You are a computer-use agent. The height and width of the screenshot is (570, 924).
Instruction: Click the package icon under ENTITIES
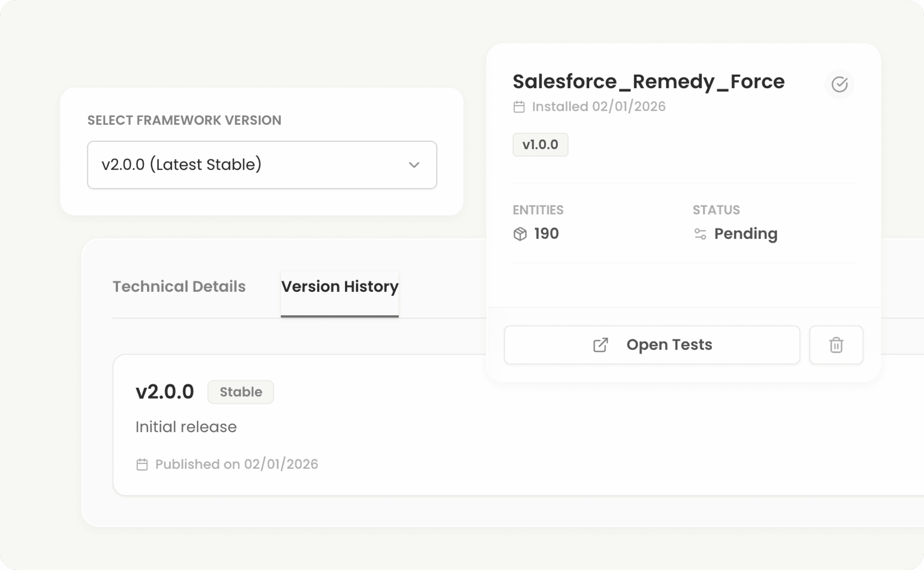pyautogui.click(x=521, y=234)
